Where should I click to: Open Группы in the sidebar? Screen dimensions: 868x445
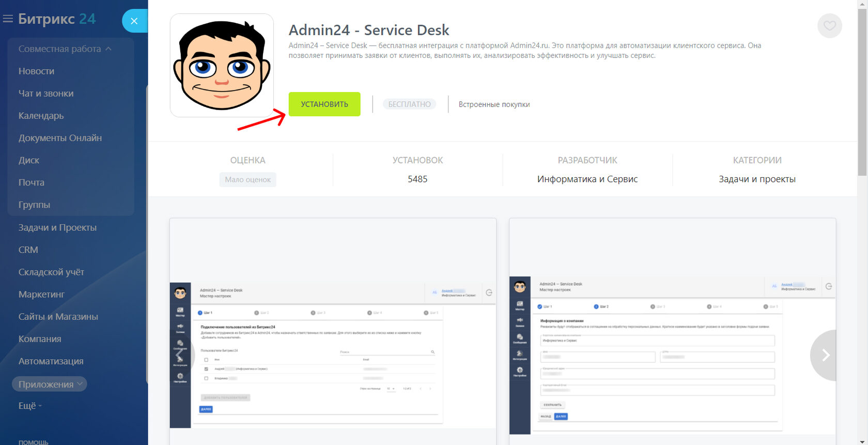[x=34, y=204]
